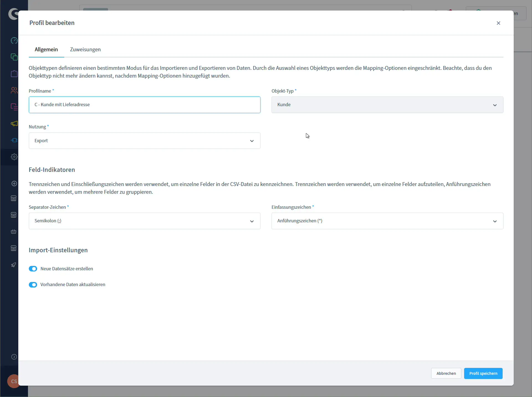The height and width of the screenshot is (397, 532).
Task: Click the blue plug integrations icon
Action: (14, 140)
